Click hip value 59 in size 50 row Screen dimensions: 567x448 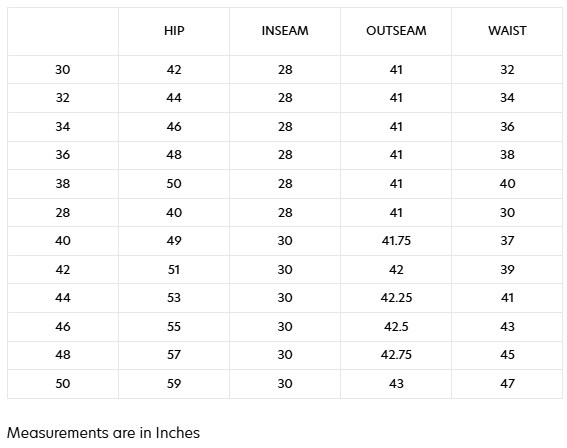point(174,384)
